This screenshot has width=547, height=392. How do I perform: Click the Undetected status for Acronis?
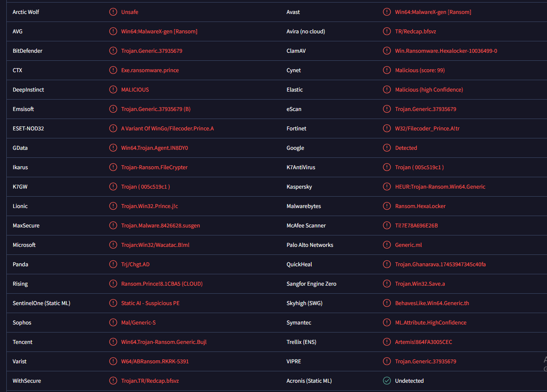409,381
